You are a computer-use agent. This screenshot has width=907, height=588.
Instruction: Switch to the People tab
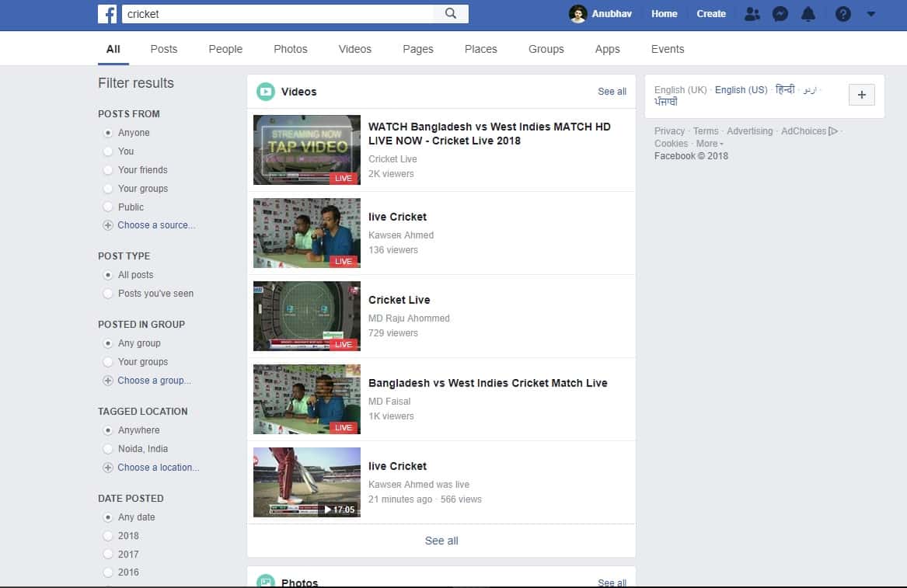(225, 49)
